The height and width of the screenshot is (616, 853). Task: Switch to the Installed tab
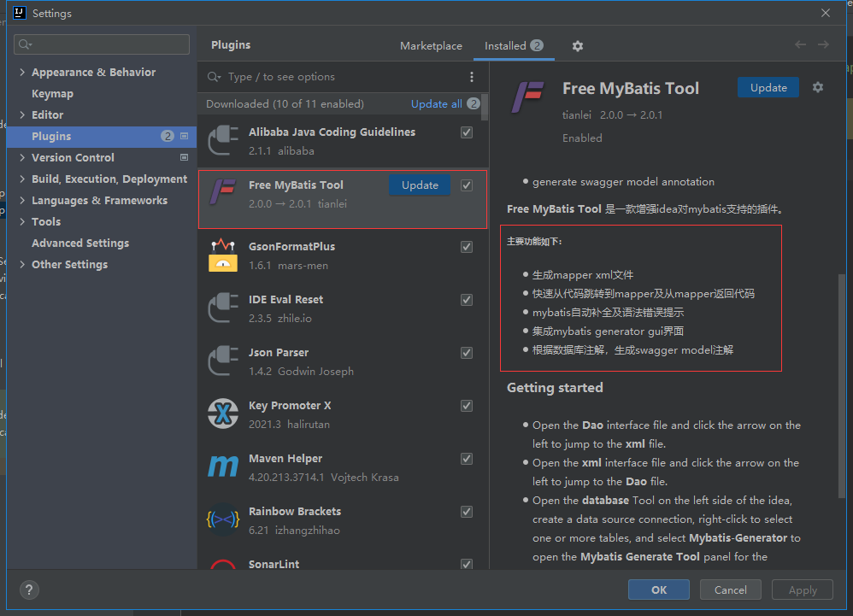pos(514,46)
